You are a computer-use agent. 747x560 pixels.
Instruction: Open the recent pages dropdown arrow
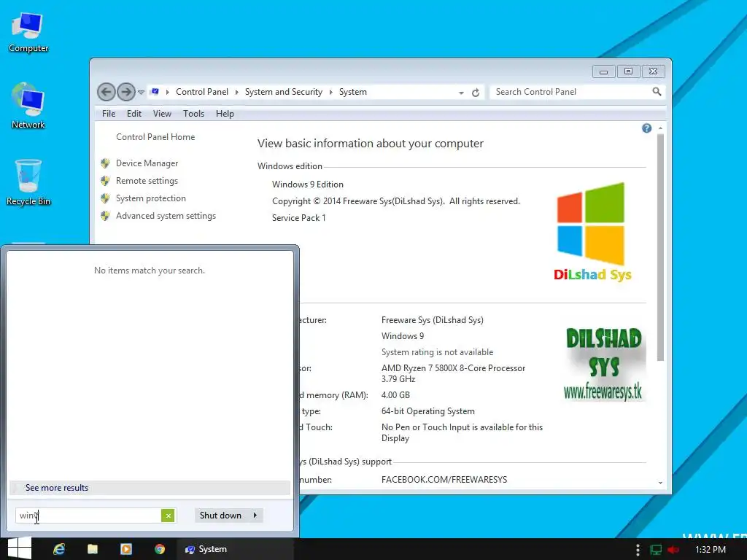click(141, 93)
